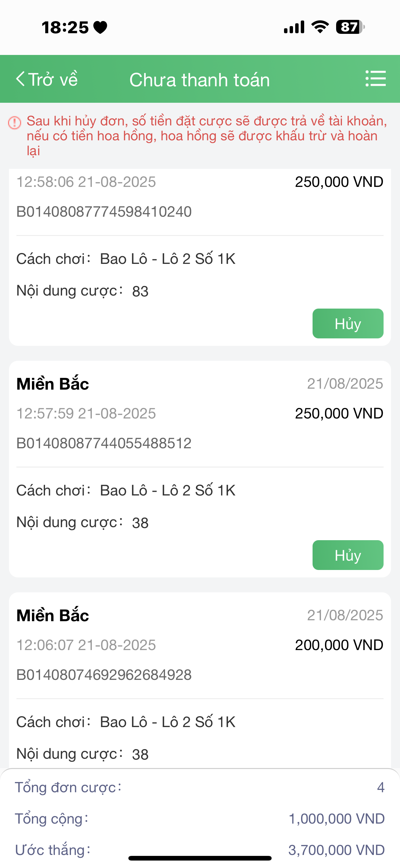
Task: Select order ID B0140808774598410240
Action: tap(104, 212)
